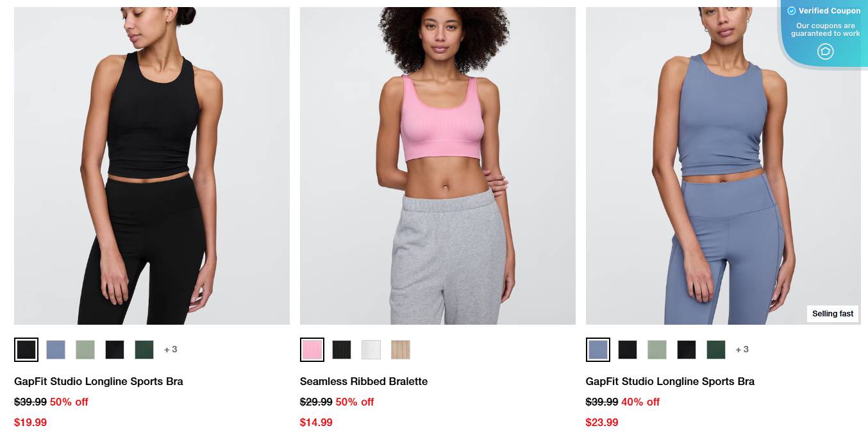Viewport: 868px width, 446px height.
Task: Click the pink bralette product image
Action: 438,166
